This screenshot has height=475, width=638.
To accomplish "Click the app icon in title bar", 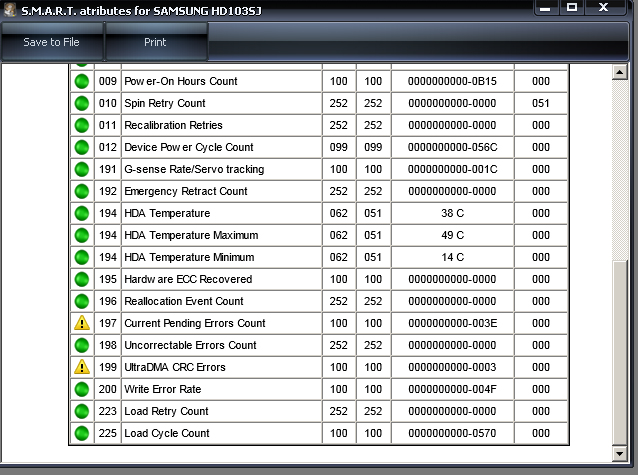I will point(10,10).
